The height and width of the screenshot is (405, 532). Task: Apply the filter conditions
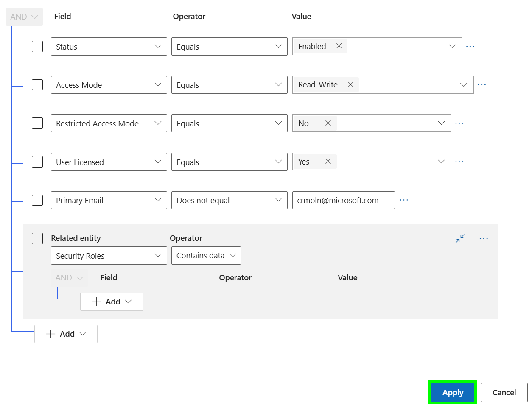[453, 392]
